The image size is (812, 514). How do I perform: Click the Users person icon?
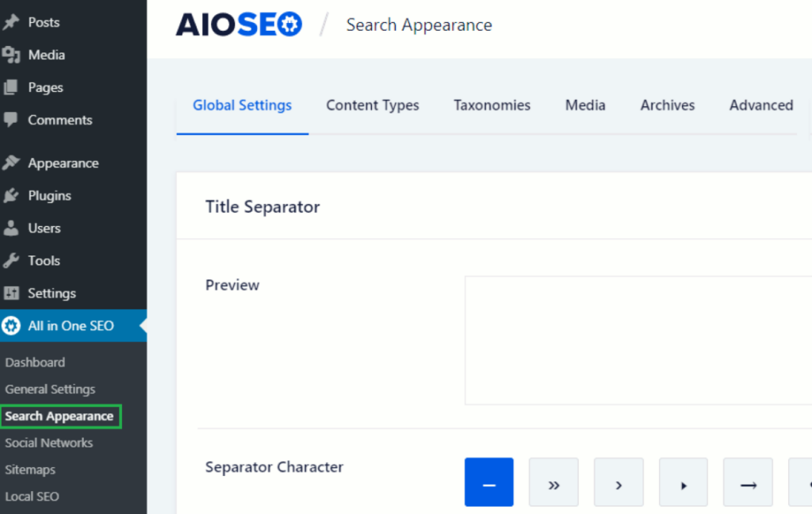[11, 228]
